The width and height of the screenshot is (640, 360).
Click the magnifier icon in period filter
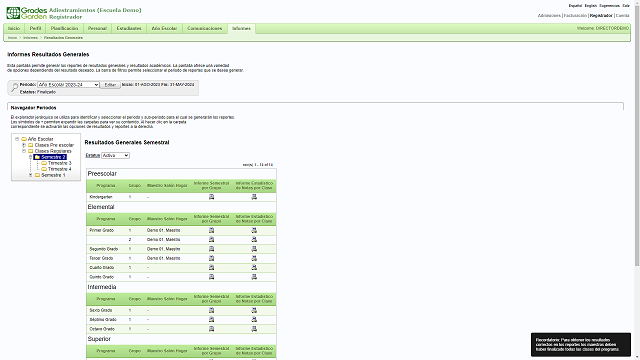tap(14, 87)
